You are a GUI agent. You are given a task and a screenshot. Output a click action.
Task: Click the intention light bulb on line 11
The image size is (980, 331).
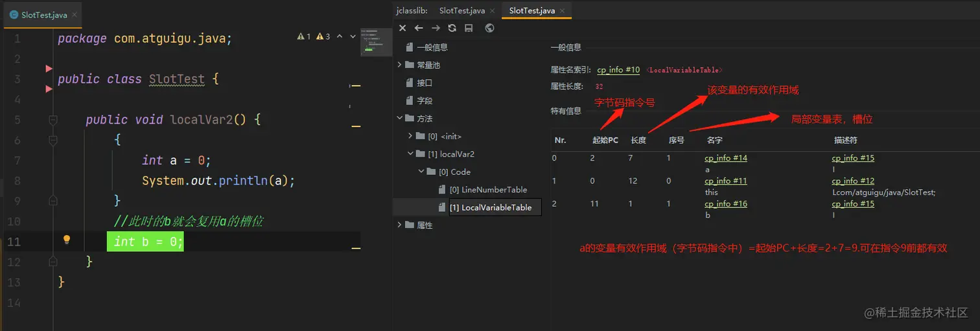66,240
